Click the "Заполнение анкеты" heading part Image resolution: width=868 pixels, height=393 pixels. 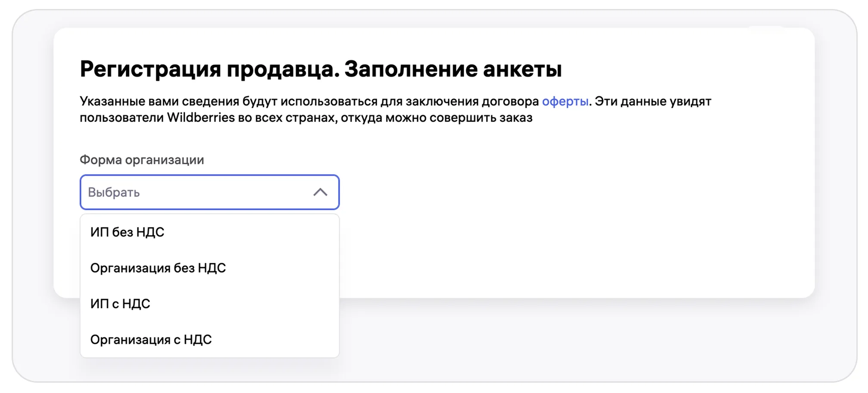coord(453,69)
